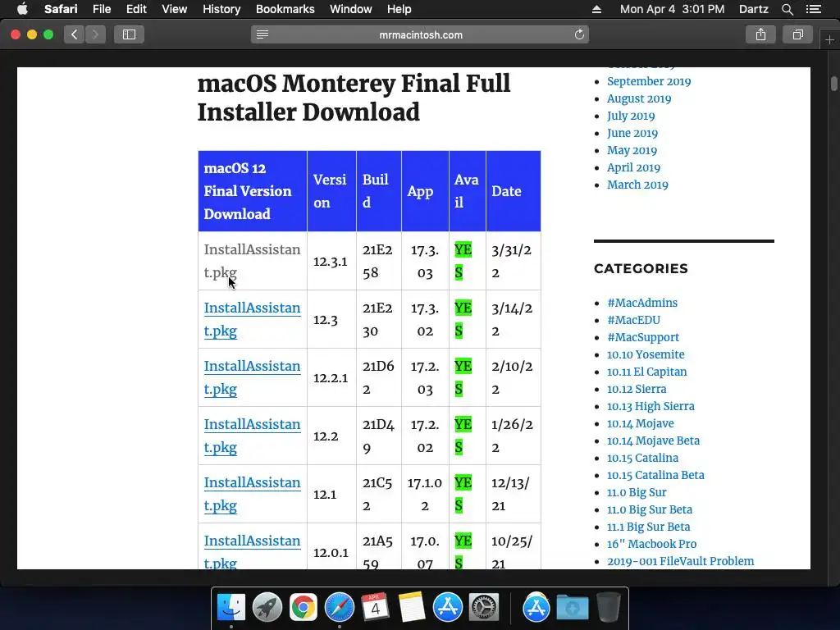Viewport: 840px width, 630px height.
Task: Download InstallAssistant.pkg for version 12.3.1
Action: [x=252, y=261]
